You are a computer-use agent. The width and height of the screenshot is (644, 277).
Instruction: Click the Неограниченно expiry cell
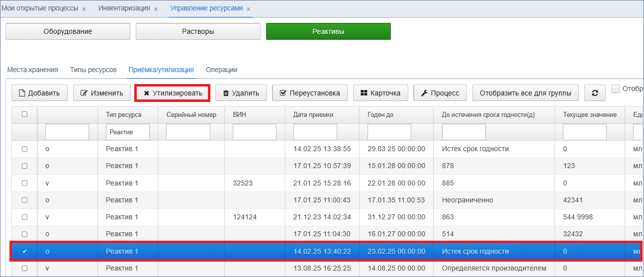click(494, 200)
